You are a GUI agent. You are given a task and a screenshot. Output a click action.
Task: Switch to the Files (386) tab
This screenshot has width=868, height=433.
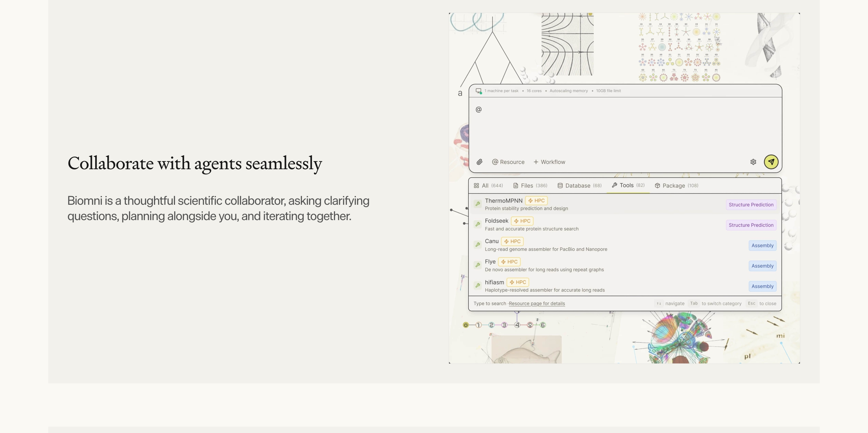pos(530,185)
